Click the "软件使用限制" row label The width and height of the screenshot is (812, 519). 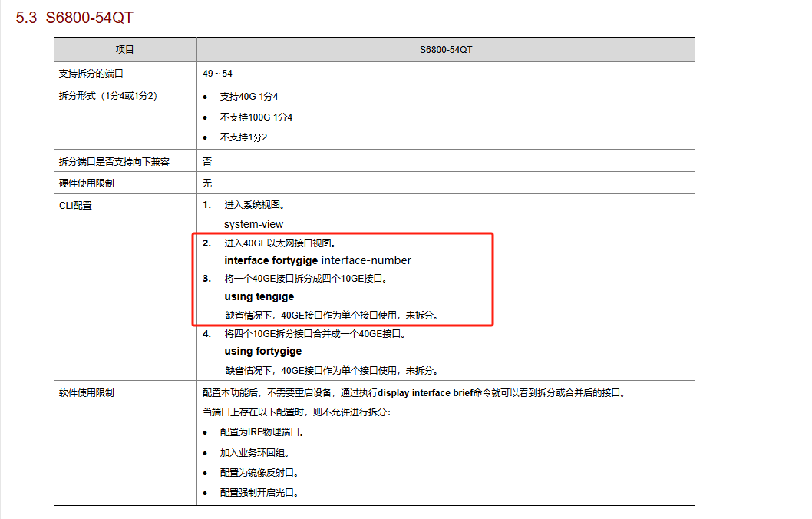[x=87, y=393]
